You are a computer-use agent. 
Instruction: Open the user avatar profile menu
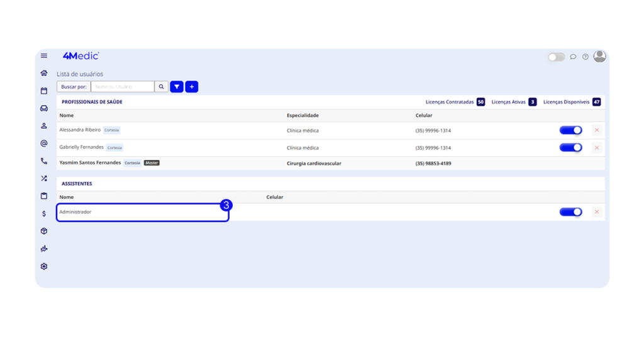[600, 56]
